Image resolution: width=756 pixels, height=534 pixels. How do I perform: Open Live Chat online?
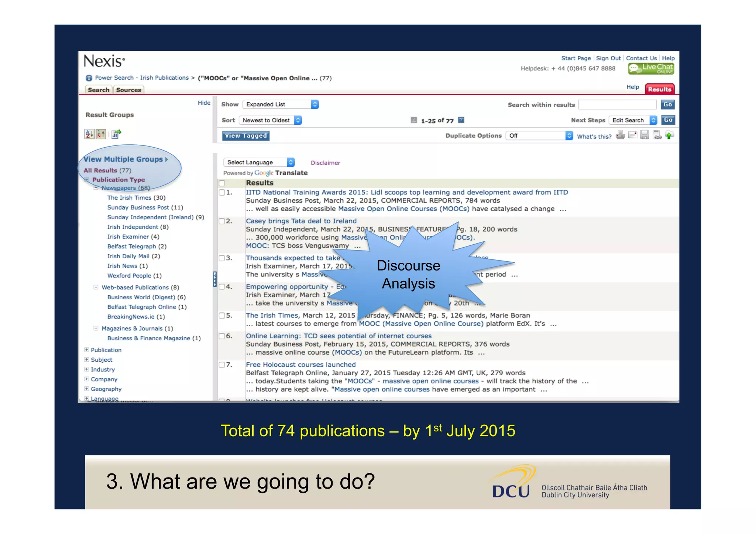(651, 69)
